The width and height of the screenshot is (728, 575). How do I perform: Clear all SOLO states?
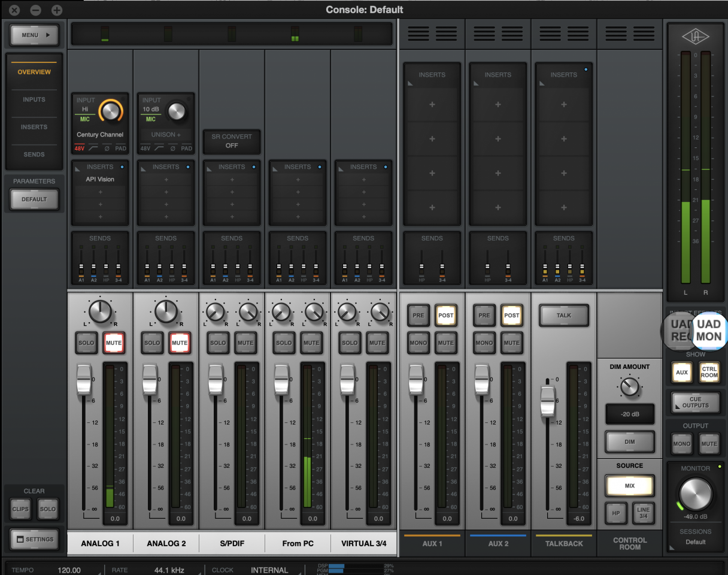point(48,509)
